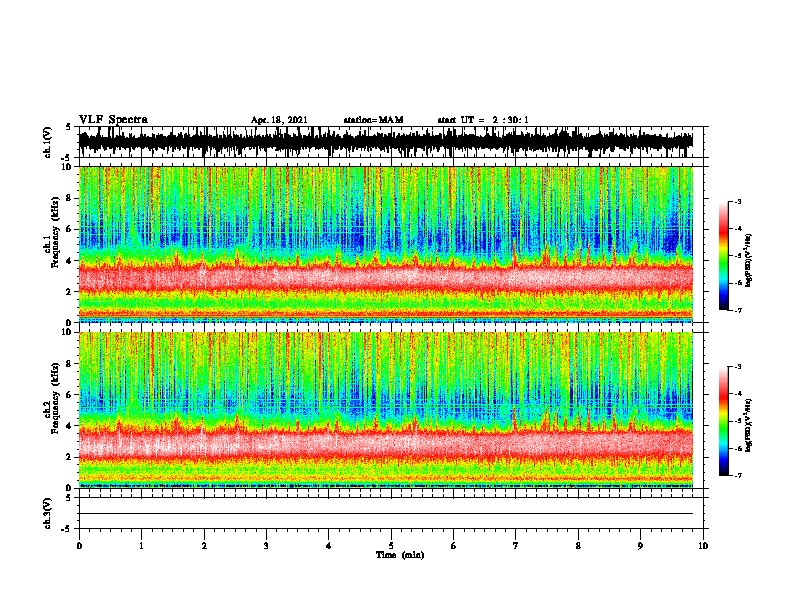The height and width of the screenshot is (612, 792).
Task: Click the "Time (min)" axis label
Action: [400, 555]
